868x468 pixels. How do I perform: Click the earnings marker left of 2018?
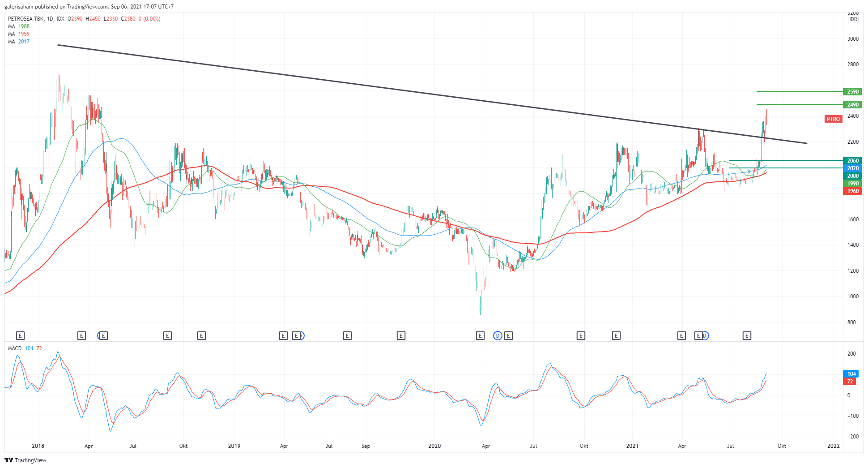point(20,335)
